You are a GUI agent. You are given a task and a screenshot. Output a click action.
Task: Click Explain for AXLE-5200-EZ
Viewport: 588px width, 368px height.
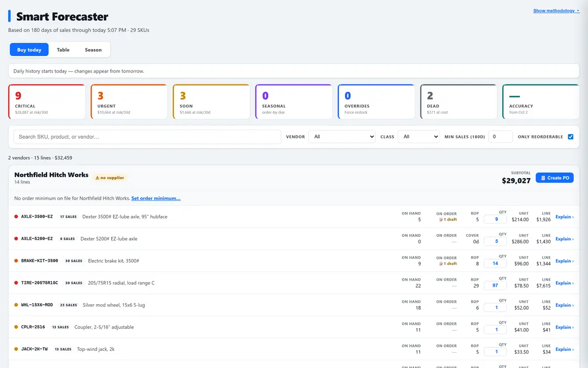[x=564, y=239]
